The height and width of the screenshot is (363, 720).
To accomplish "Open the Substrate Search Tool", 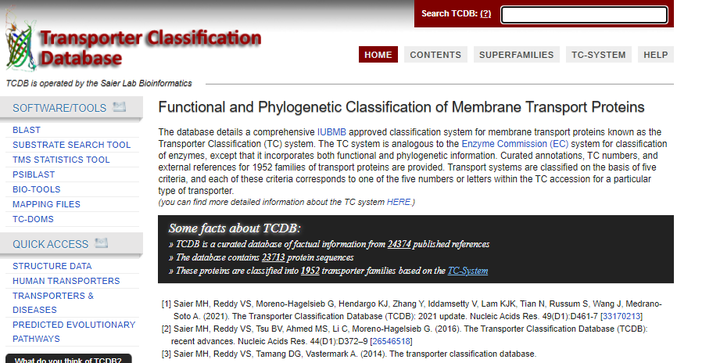I will tap(72, 145).
